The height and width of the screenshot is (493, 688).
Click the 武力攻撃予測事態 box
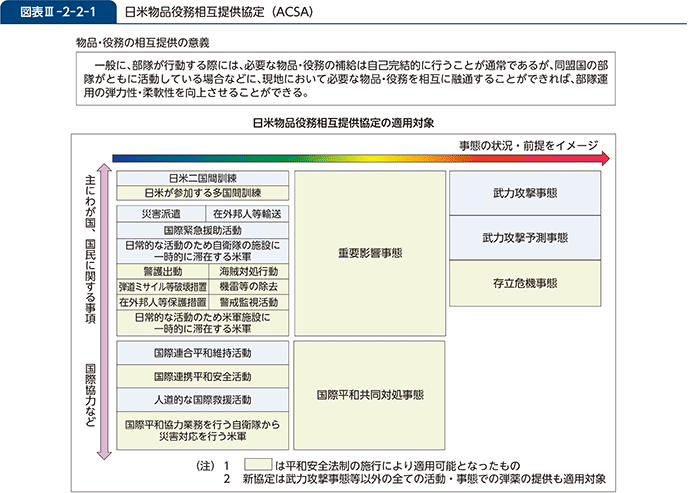pyautogui.click(x=525, y=238)
